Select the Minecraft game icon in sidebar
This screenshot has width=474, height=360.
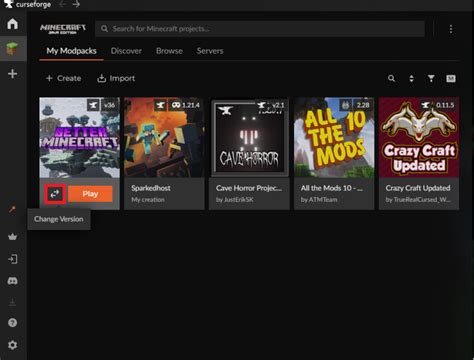13,49
